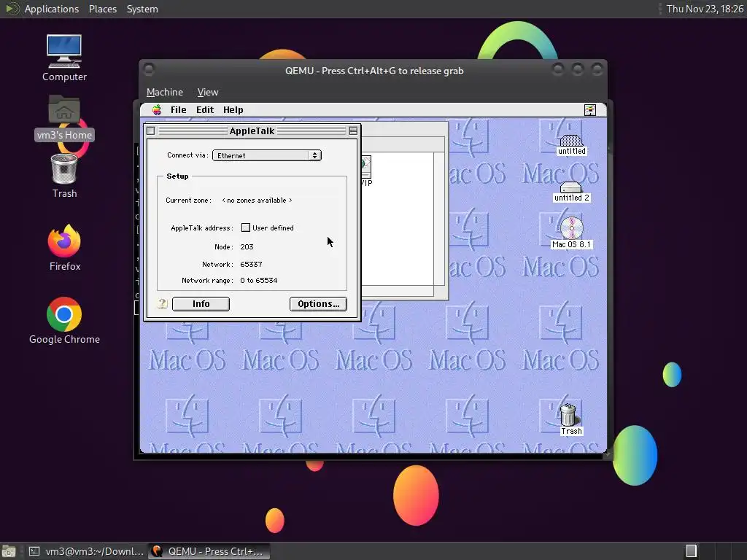
Task: Select the Computer desktop icon
Action: coord(64,58)
